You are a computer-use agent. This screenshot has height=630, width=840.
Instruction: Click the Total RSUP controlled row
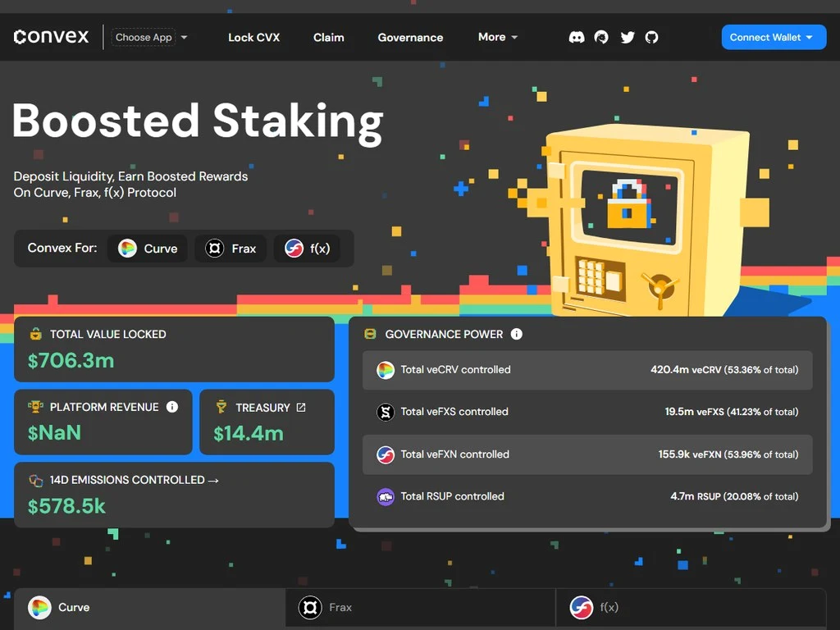coord(587,496)
